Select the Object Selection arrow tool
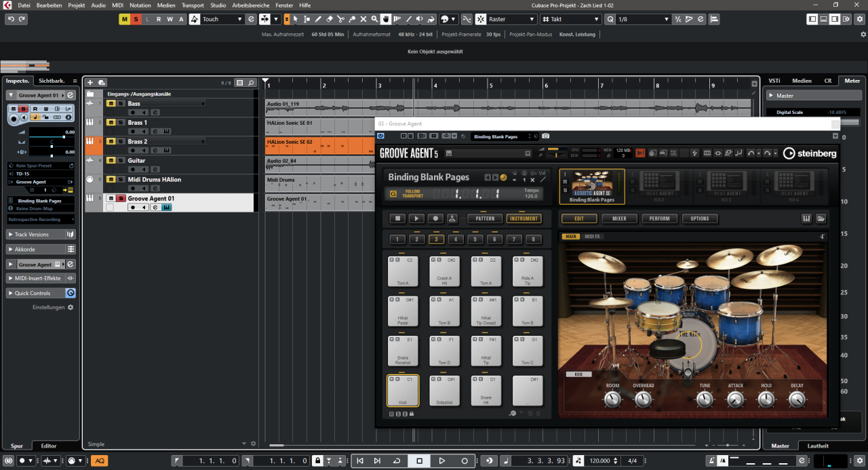Image resolution: width=868 pixels, height=470 pixels. [x=296, y=19]
